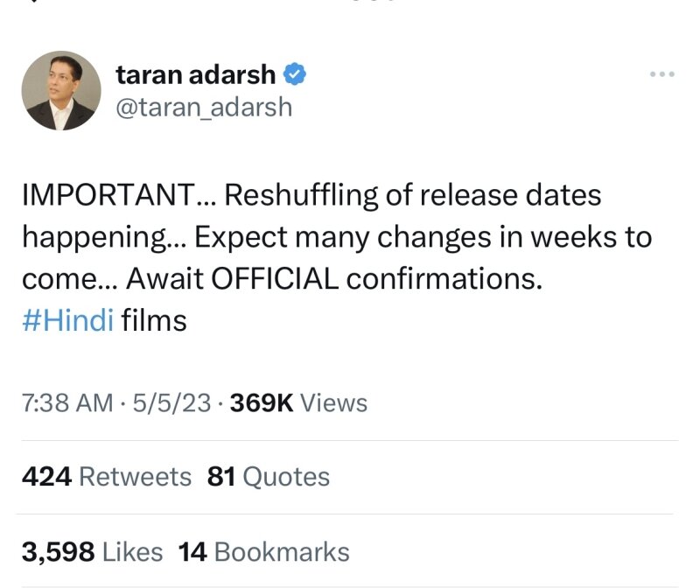Click the blue verified badge
Viewport: 700px width, 588px height.
coord(297,75)
